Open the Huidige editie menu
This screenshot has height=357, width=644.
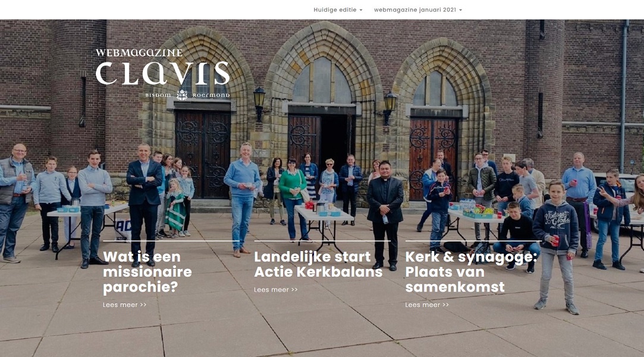click(x=338, y=10)
